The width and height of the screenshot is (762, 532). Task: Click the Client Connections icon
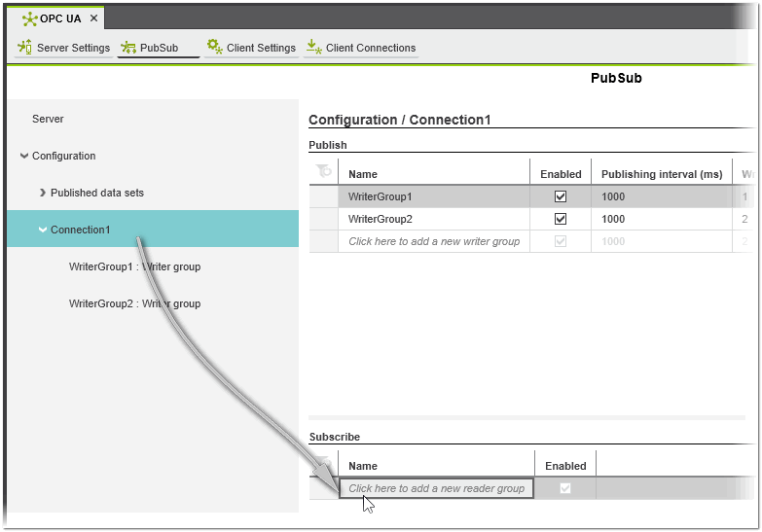click(312, 47)
